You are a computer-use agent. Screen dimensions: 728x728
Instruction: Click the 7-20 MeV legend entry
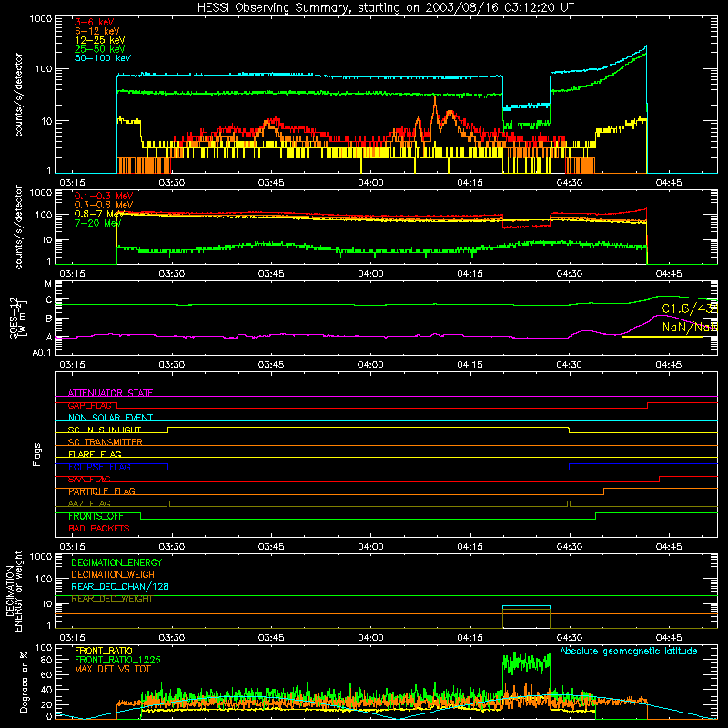[x=97, y=223]
